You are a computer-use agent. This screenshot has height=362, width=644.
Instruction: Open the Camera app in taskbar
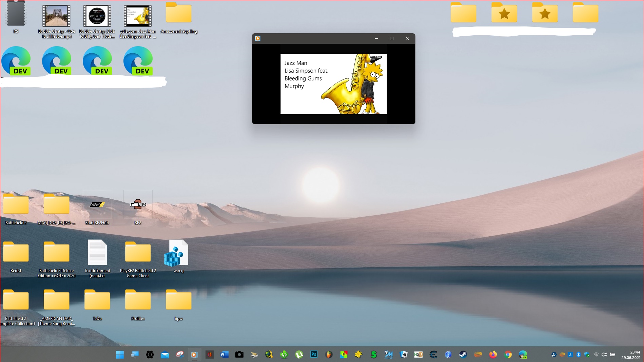pyautogui.click(x=239, y=355)
